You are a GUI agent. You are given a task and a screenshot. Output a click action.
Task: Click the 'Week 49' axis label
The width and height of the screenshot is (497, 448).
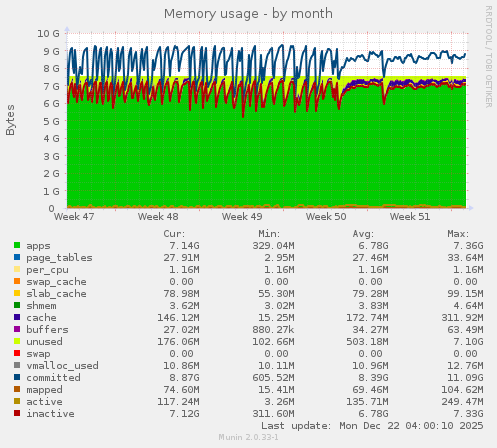(x=242, y=217)
